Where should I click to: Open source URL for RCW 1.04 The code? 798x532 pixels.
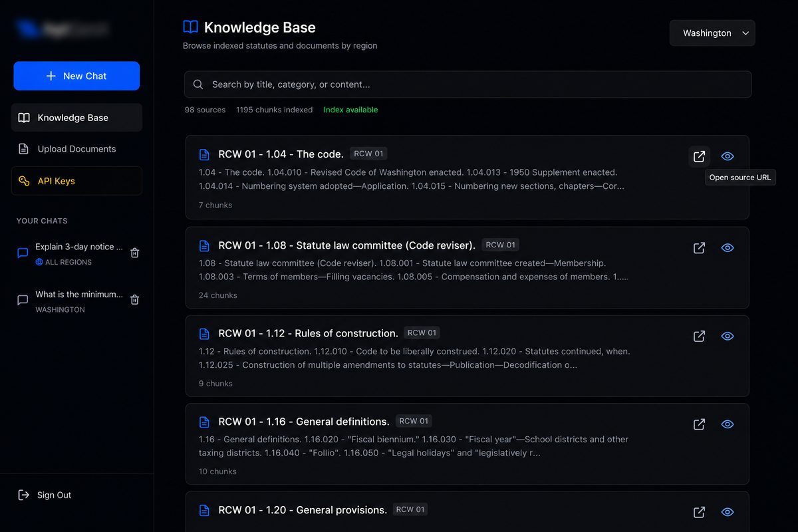[x=699, y=156]
